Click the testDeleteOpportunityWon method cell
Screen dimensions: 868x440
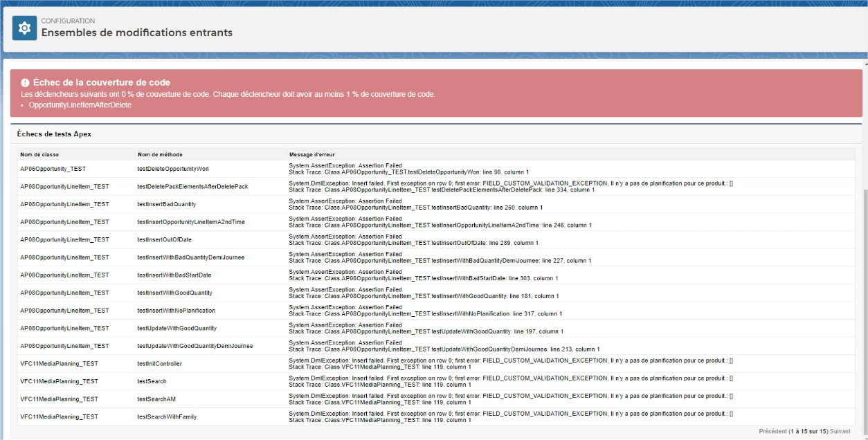173,169
